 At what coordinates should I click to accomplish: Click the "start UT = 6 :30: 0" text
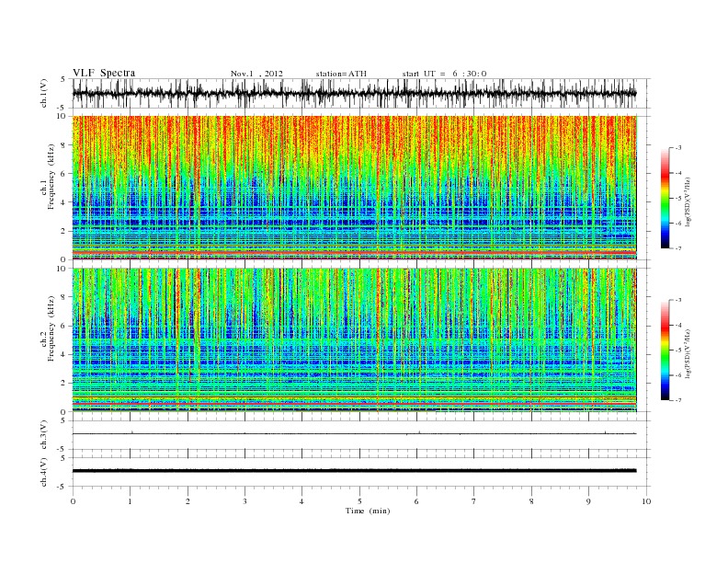point(444,74)
